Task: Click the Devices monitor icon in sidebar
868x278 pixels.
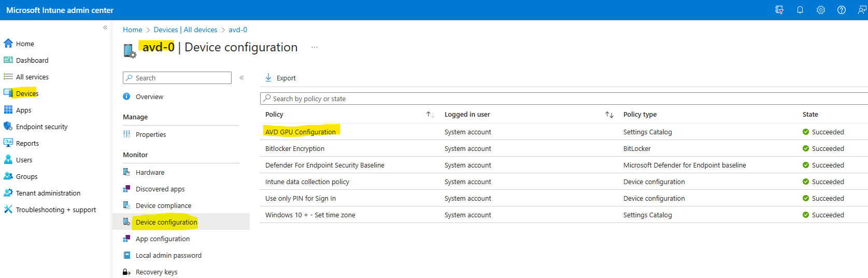Action: pos(8,93)
